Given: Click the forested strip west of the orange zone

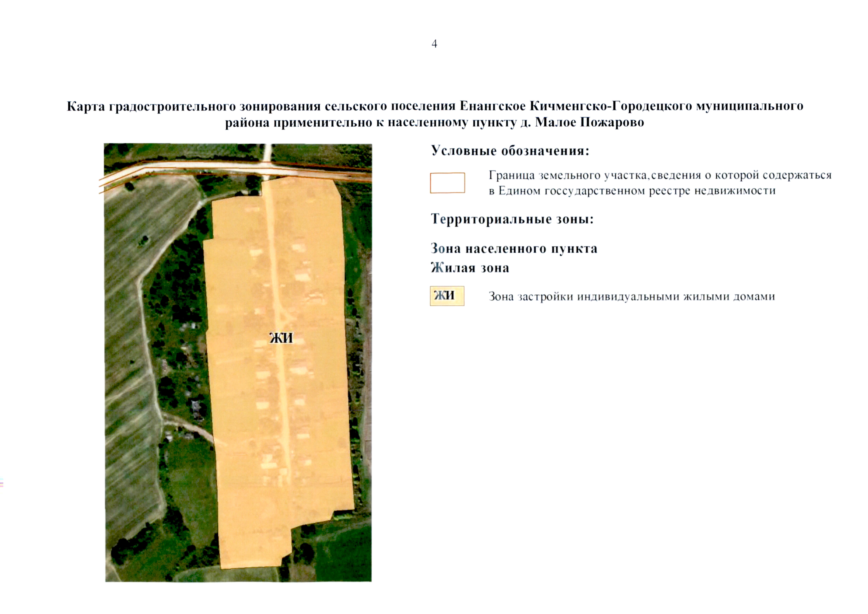Looking at the screenshot, I should pyautogui.click(x=178, y=340).
